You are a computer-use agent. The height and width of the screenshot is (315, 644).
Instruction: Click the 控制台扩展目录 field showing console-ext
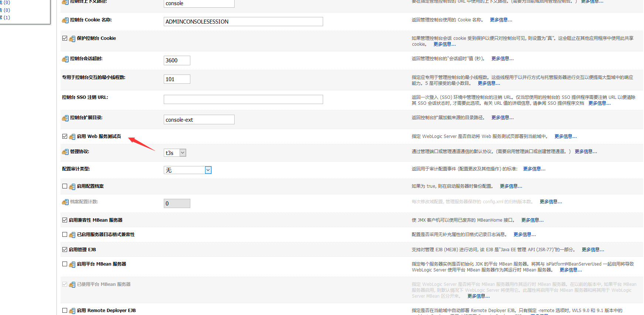[199, 120]
